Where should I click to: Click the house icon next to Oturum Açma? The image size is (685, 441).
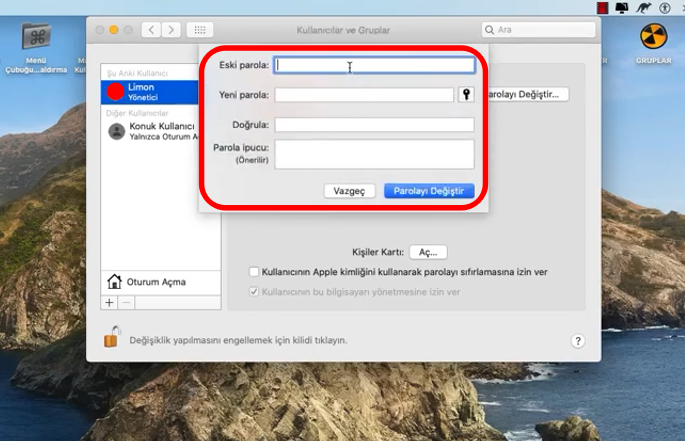pos(114,282)
